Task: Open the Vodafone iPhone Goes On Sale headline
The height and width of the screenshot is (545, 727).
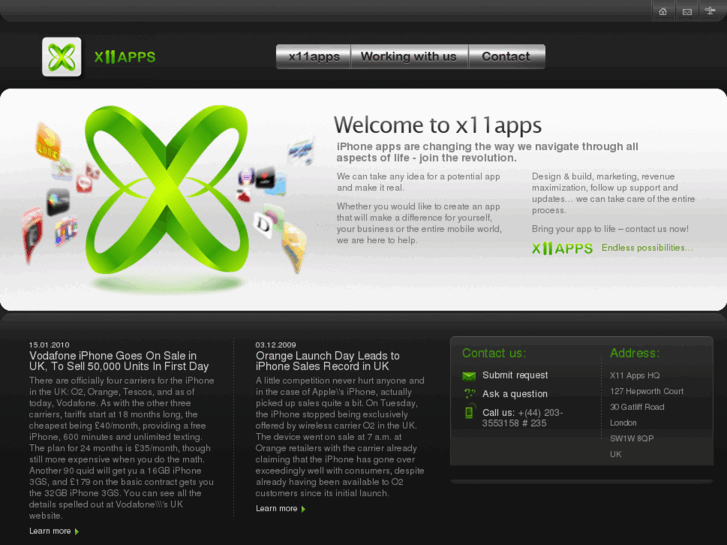Action: pyautogui.click(x=119, y=361)
